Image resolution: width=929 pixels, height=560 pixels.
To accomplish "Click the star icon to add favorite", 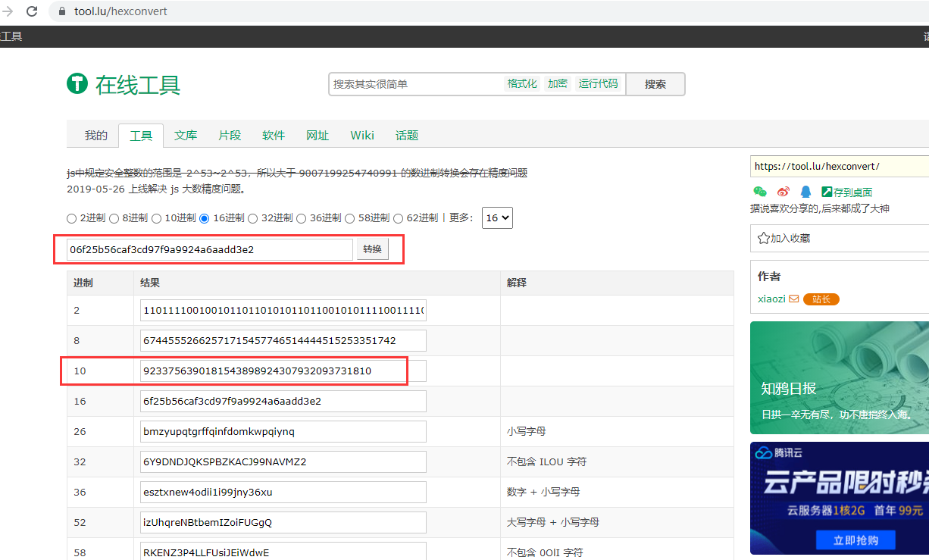I will coord(763,238).
